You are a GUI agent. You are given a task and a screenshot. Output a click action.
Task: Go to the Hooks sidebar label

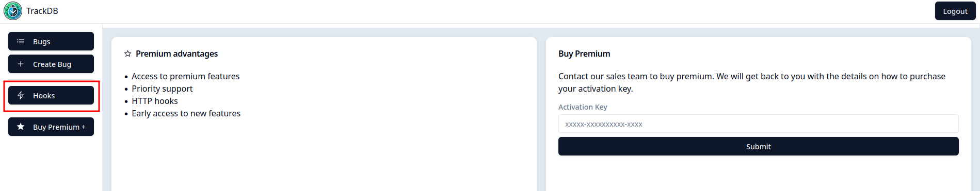click(44, 96)
